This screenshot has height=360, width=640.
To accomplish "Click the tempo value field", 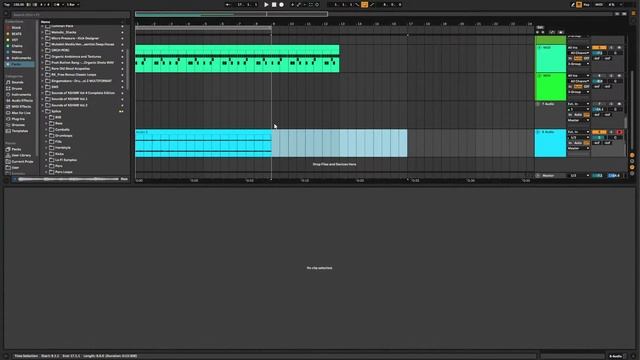I will click(x=18, y=4).
